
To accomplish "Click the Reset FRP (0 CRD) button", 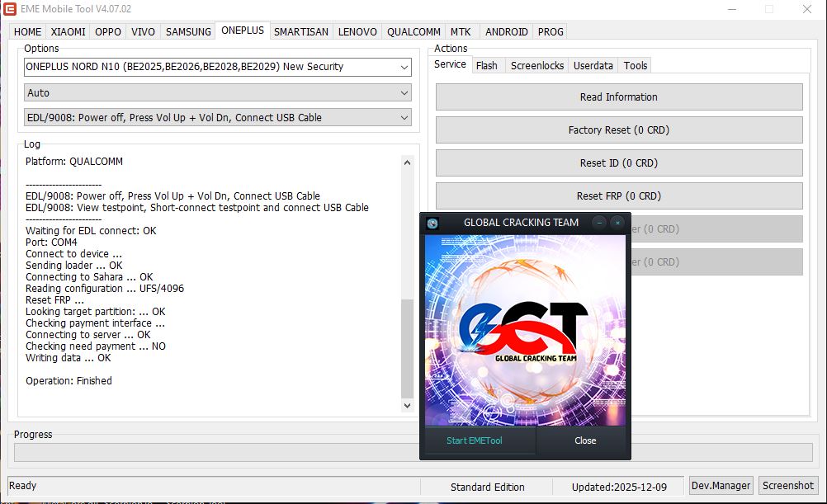I will [x=618, y=196].
